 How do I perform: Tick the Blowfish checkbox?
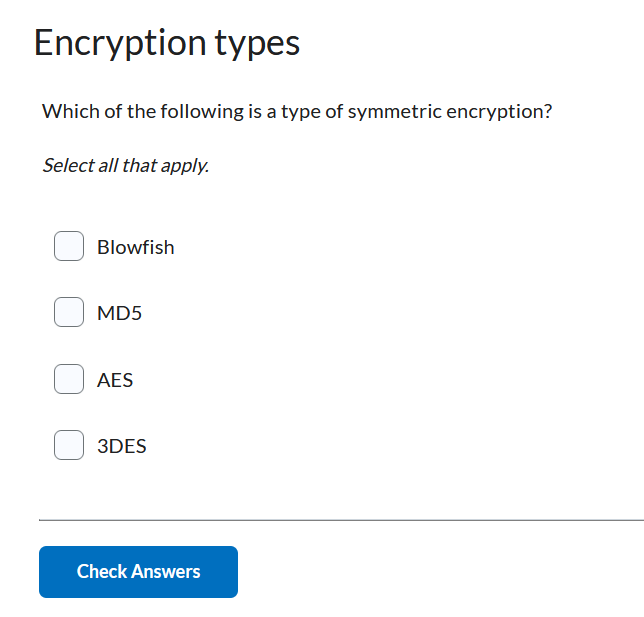click(68, 246)
